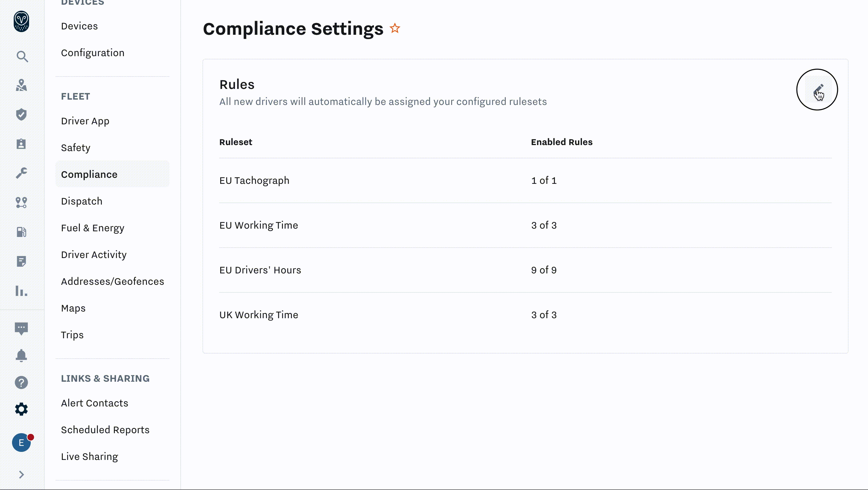Viewport: 868px width, 490px height.
Task: Click the user profile avatar icon
Action: 21,442
